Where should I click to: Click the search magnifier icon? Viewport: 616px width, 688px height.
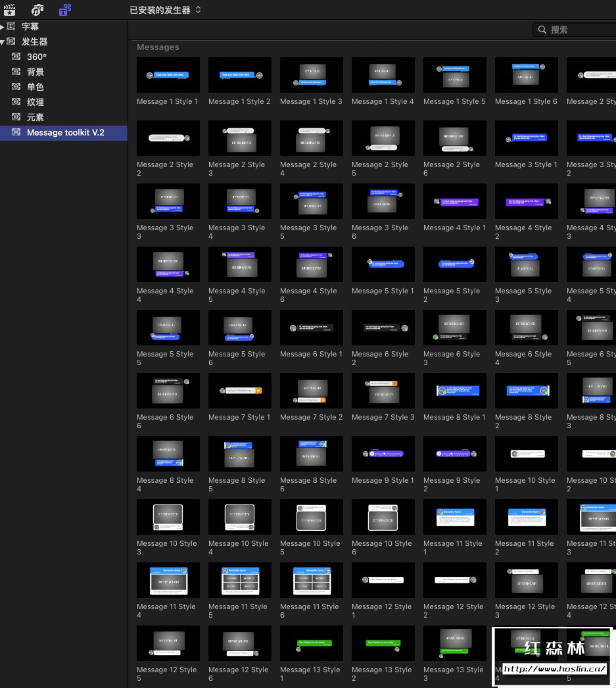point(542,30)
